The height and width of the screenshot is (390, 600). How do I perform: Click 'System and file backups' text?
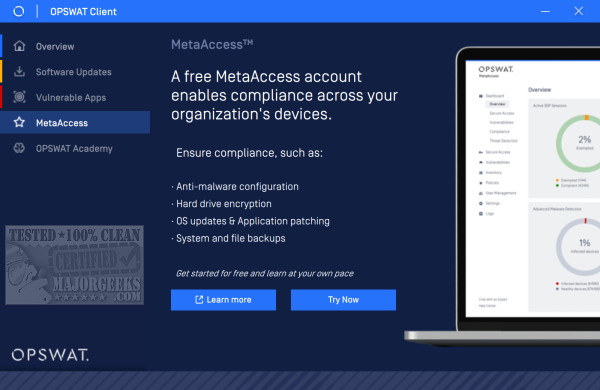231,238
